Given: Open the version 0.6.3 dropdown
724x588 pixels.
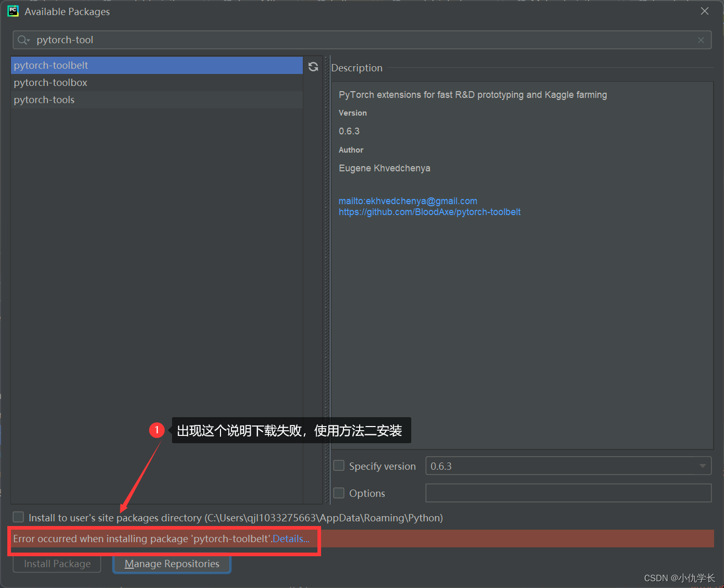Looking at the screenshot, I should [569, 466].
